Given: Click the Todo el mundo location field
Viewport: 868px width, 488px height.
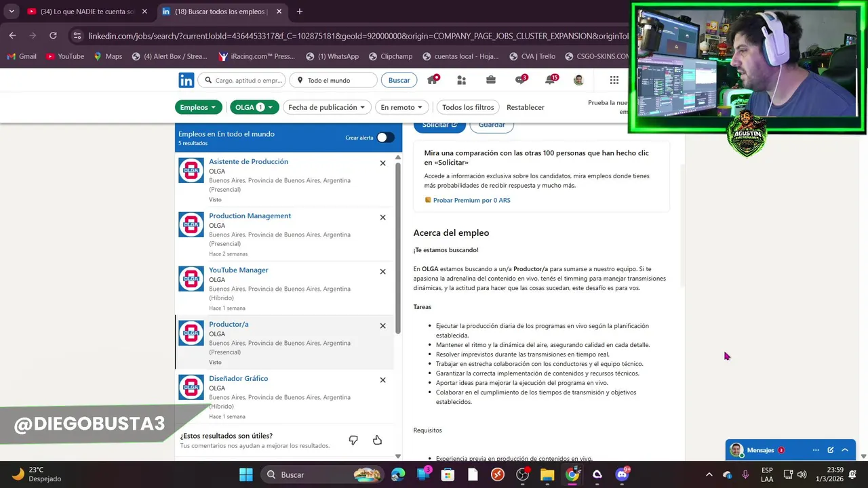Looking at the screenshot, I should [x=333, y=80].
